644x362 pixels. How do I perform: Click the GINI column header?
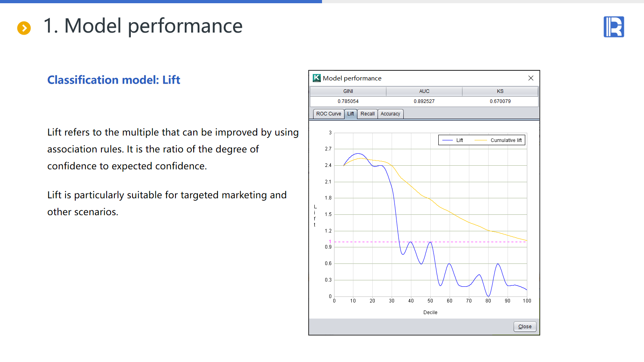[x=348, y=91]
